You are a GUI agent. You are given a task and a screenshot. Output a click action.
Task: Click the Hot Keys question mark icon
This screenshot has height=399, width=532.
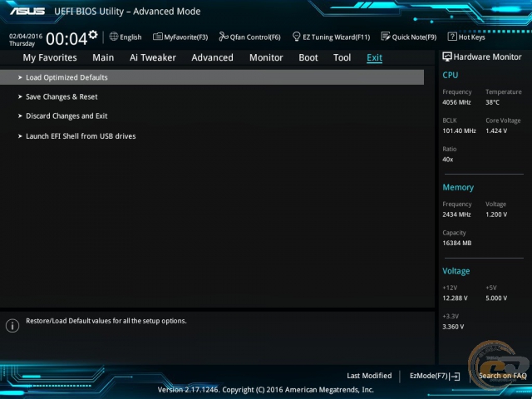[452, 37]
